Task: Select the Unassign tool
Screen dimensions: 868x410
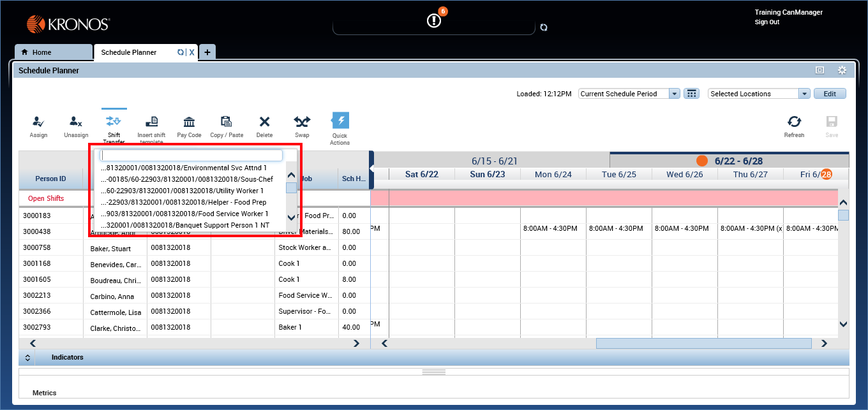Action: pos(76,126)
